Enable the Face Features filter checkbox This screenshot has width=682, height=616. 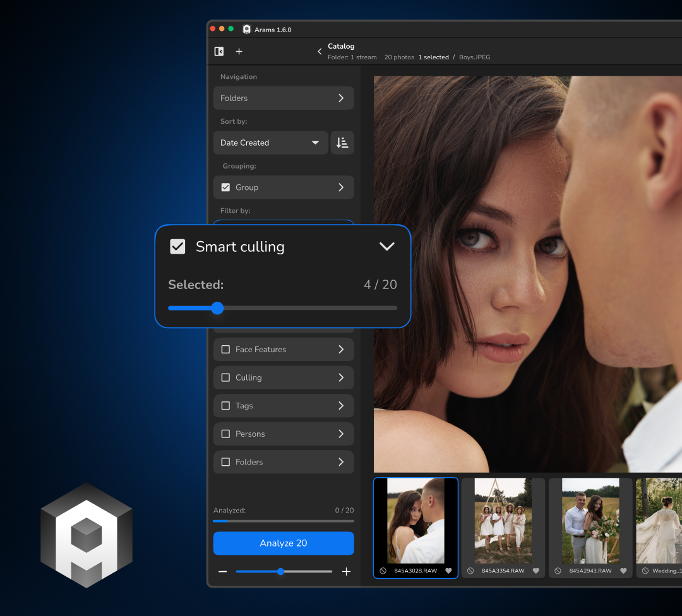225,350
